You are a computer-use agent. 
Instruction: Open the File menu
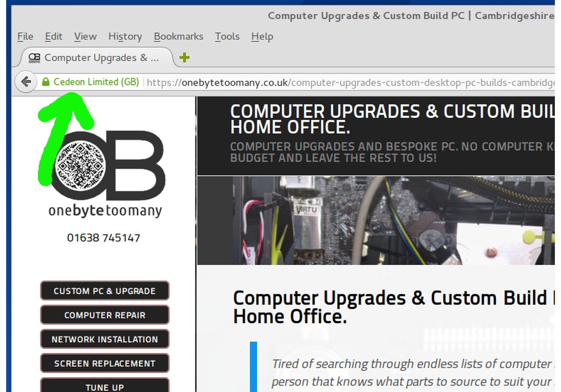[x=25, y=36]
